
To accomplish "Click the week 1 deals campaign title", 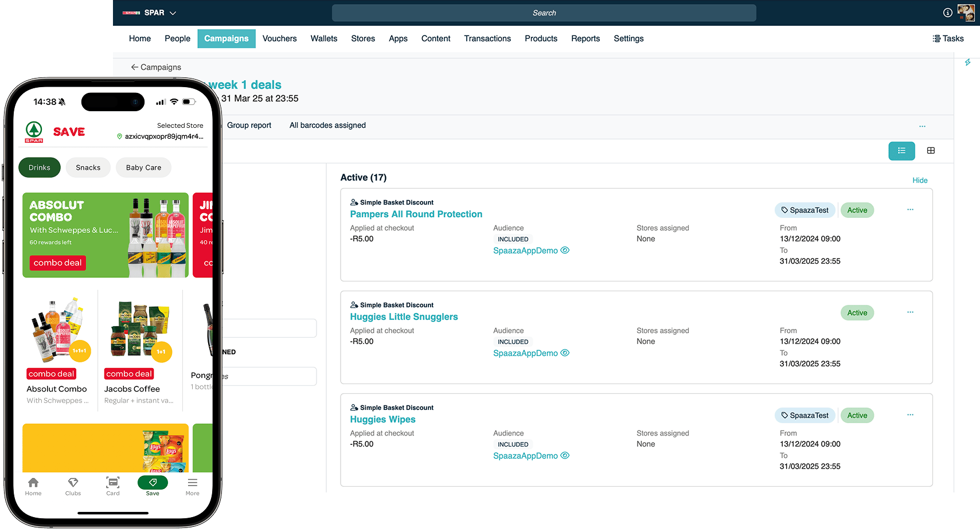I will pos(245,85).
